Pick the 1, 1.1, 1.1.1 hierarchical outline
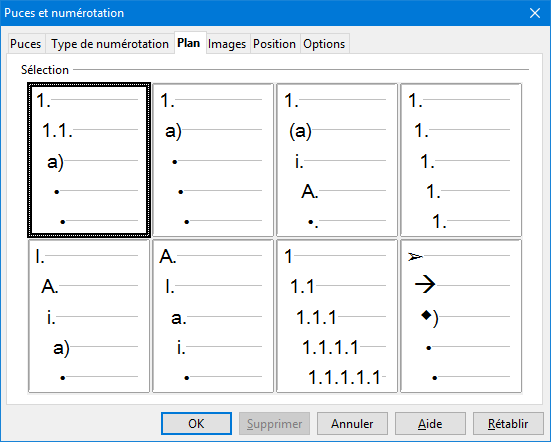Image resolution: width=551 pixels, height=442 pixels. pos(337,316)
